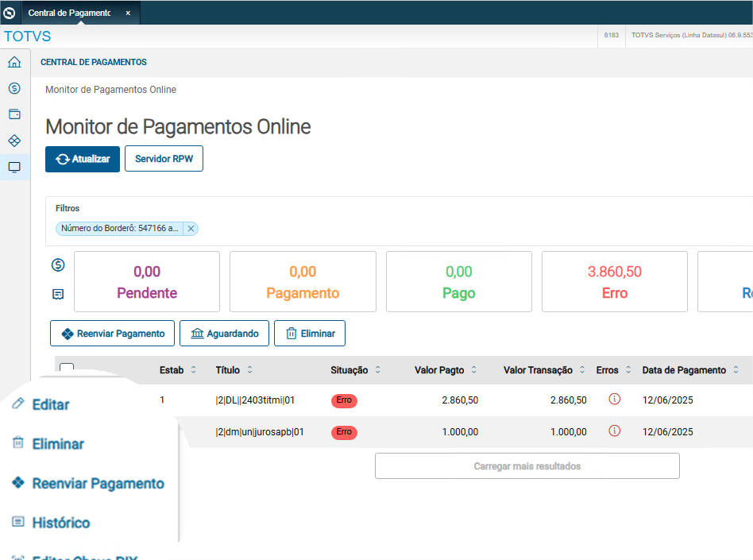Click title |2|dm|un|jurosapb|01
This screenshot has height=560, width=753.
click(259, 432)
